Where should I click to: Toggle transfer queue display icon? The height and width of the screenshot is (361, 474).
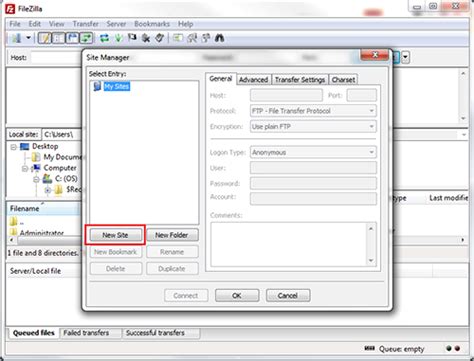click(x=86, y=38)
